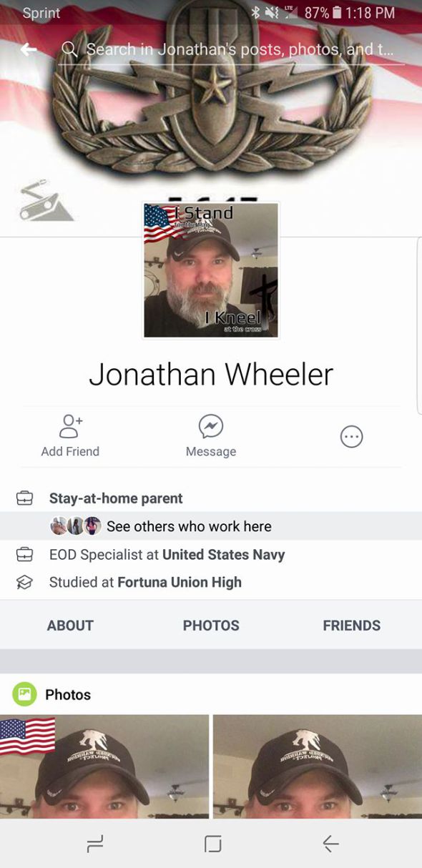
Task: Tap the back arrow icon
Action: coord(29,49)
